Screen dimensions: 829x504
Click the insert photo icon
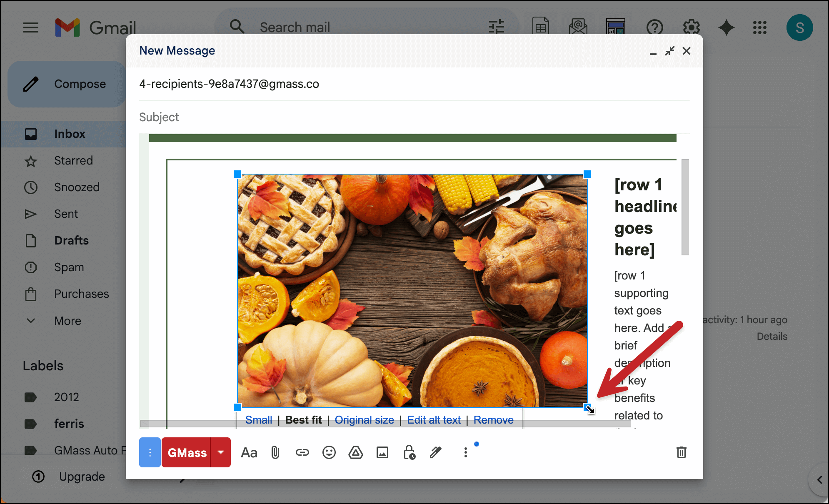tap(382, 452)
